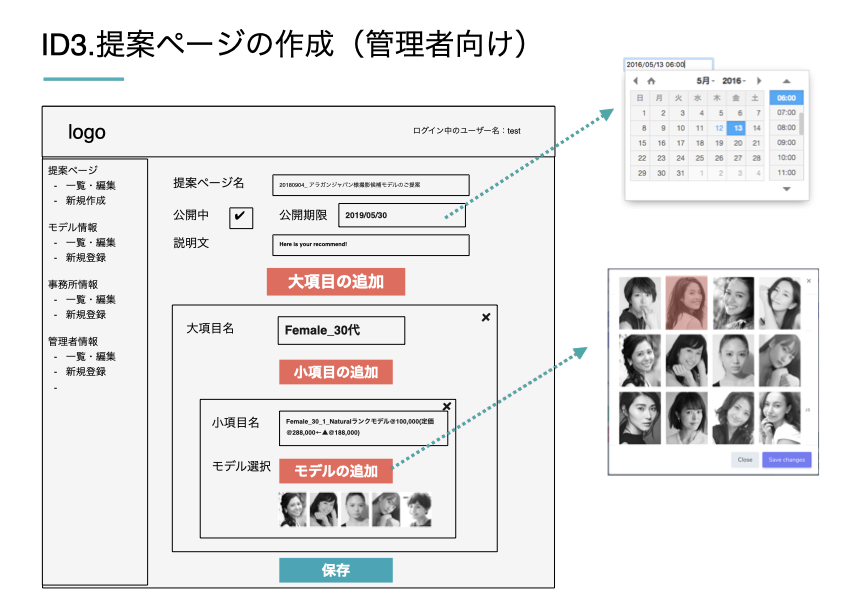
Task: Open 新規登録 under モデル情報
Action: point(85,257)
